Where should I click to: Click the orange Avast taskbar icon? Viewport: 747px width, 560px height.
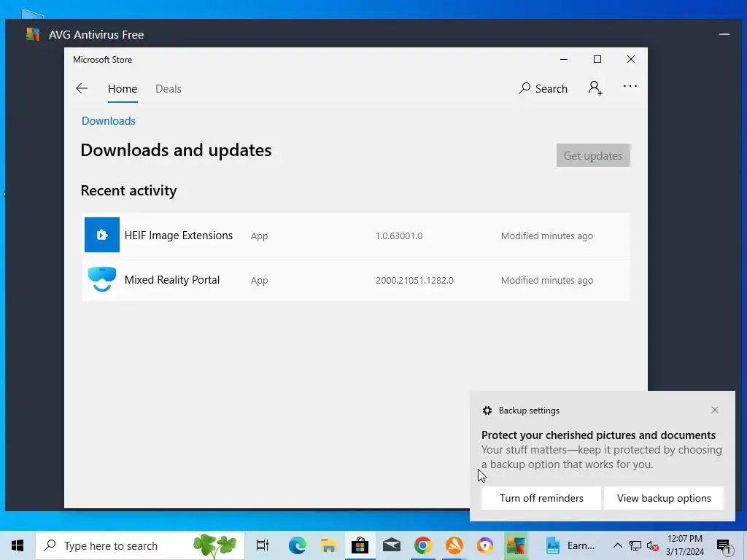[x=454, y=545]
